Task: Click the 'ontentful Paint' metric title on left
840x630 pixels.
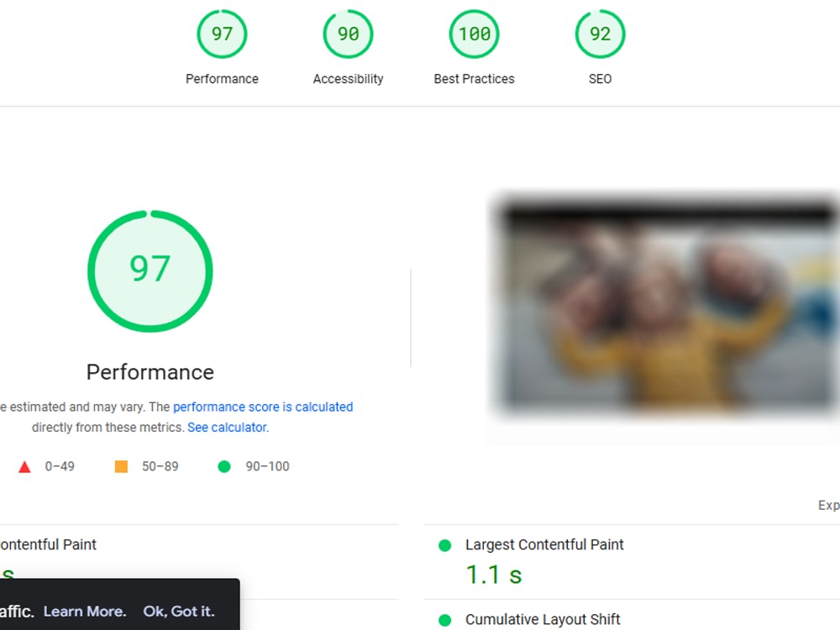Action: tap(48, 545)
